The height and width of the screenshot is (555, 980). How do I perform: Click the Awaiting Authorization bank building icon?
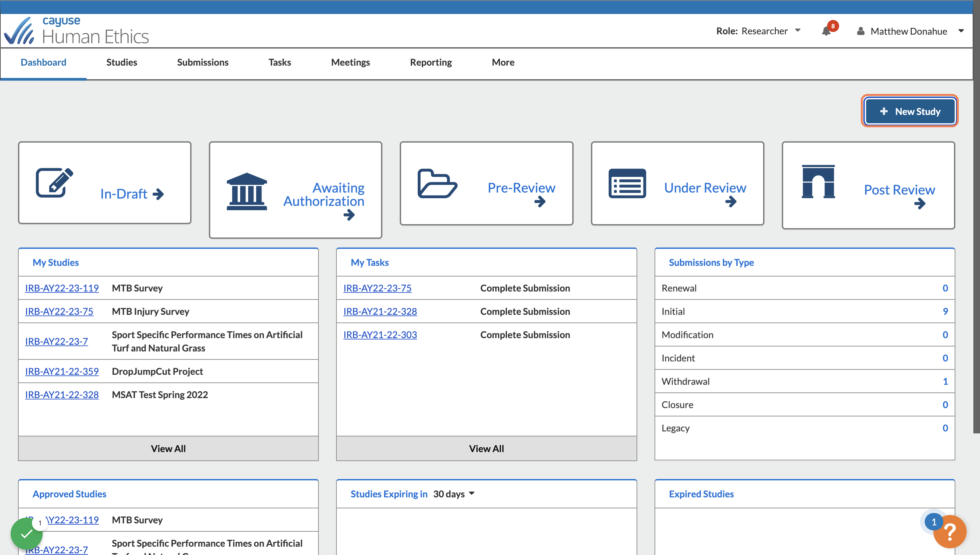[x=246, y=191]
